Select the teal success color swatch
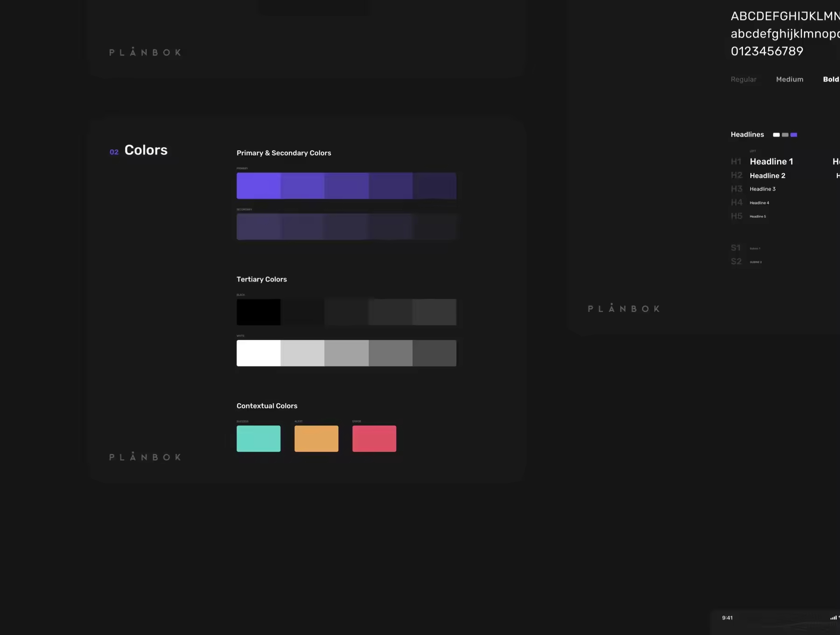Screen dimensions: 840x635 259,438
